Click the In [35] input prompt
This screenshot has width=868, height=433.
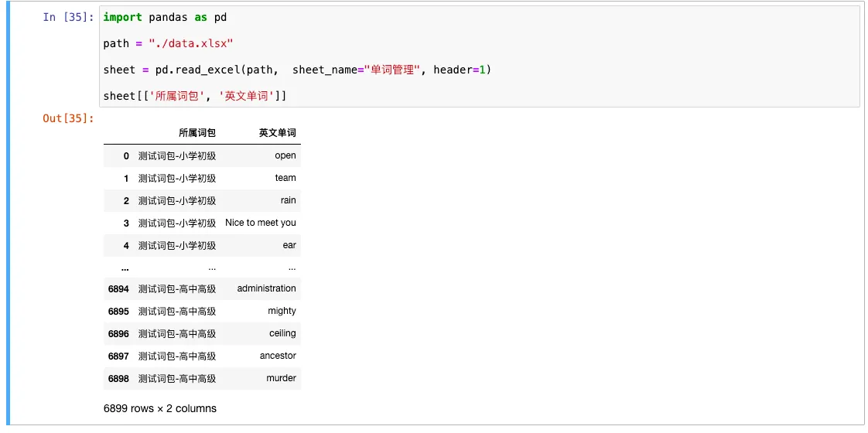click(x=68, y=17)
